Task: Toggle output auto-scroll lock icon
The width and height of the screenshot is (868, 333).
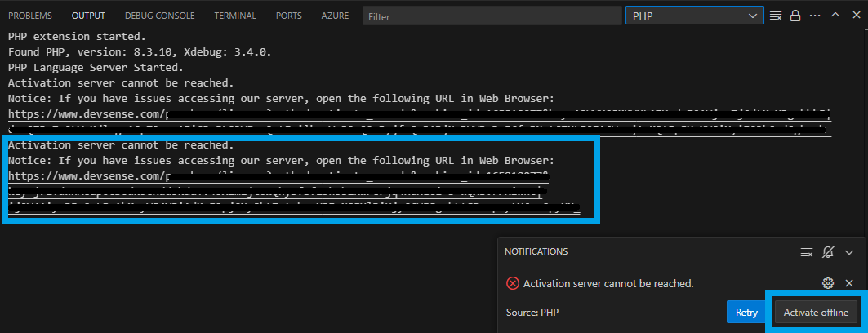Action: (795, 16)
